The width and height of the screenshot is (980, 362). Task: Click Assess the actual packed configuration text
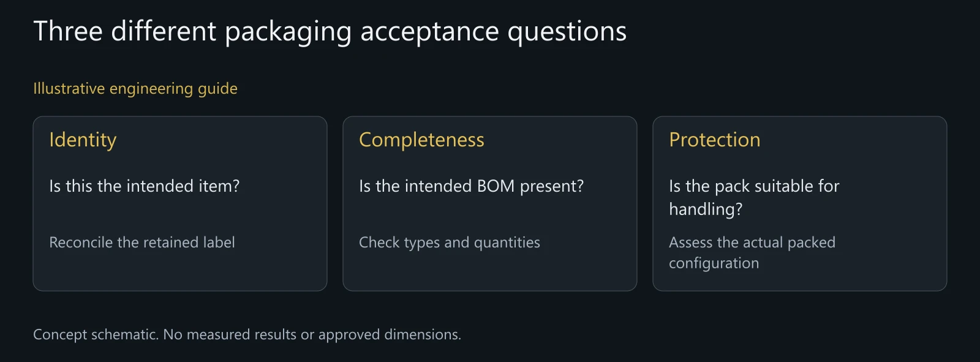pyautogui.click(x=752, y=252)
